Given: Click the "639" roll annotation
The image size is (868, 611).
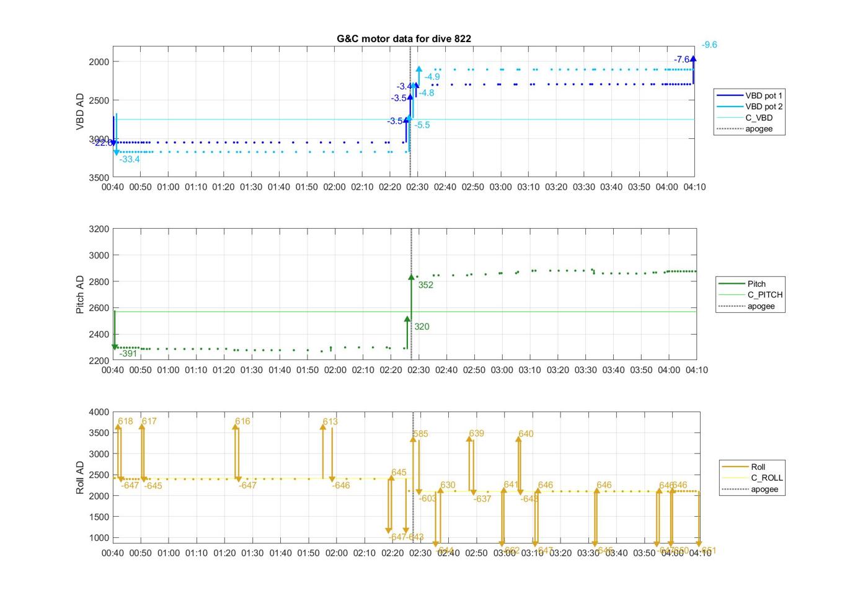Looking at the screenshot, I should 476,434.
